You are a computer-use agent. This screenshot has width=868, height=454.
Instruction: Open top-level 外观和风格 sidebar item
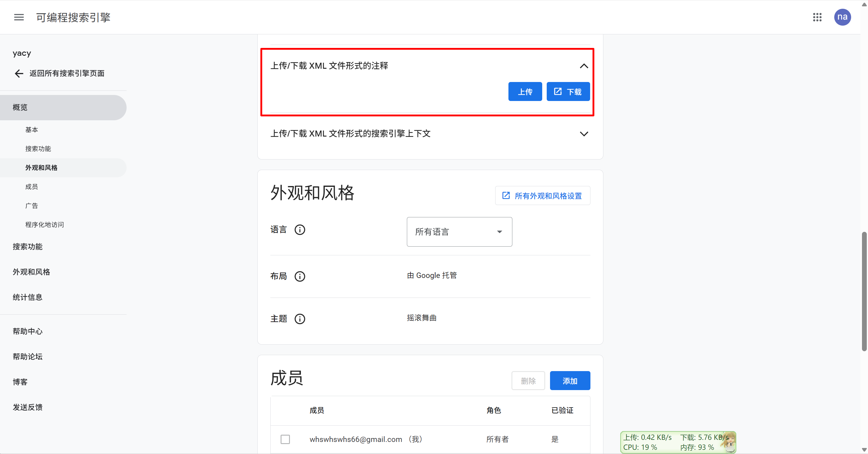point(31,272)
